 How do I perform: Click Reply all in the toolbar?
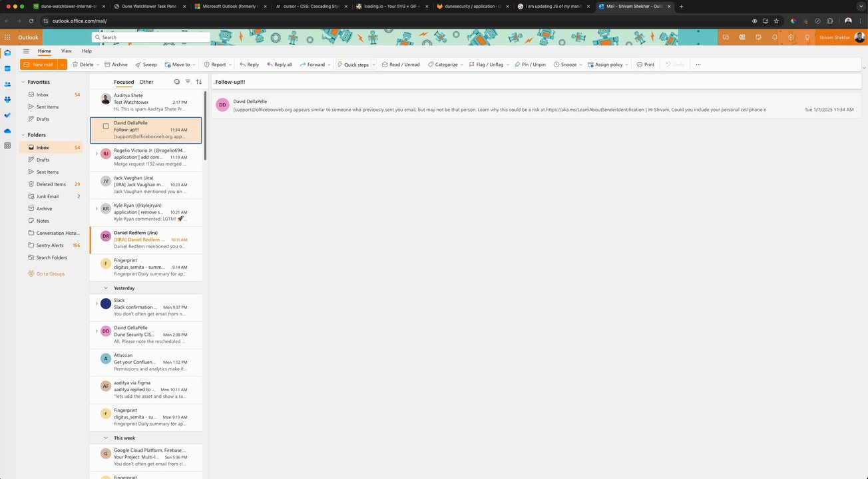(280, 65)
